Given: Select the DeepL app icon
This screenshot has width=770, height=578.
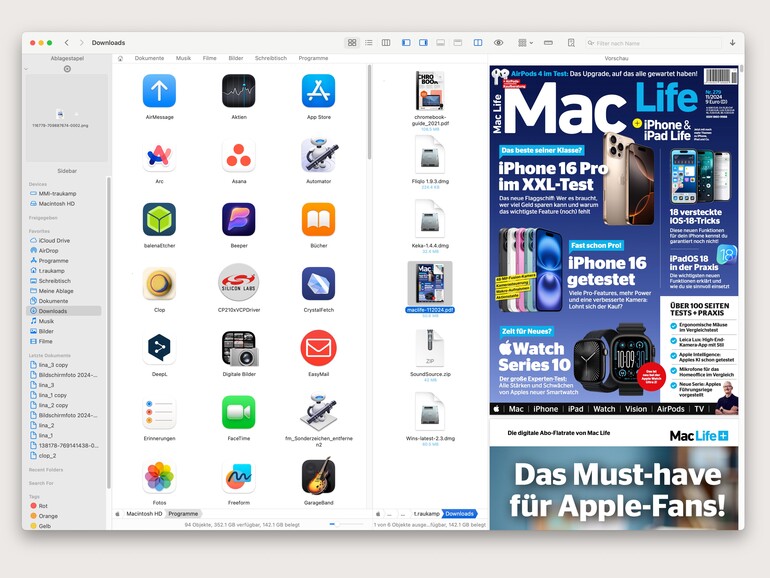Looking at the screenshot, I should (159, 348).
